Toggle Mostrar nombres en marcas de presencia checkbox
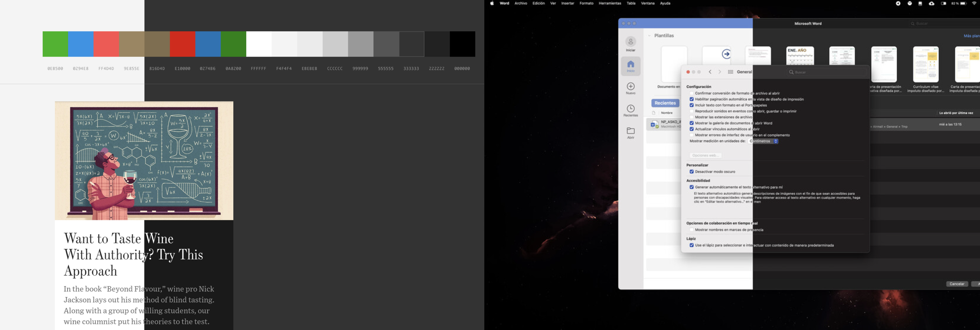The image size is (980, 330). coord(692,230)
